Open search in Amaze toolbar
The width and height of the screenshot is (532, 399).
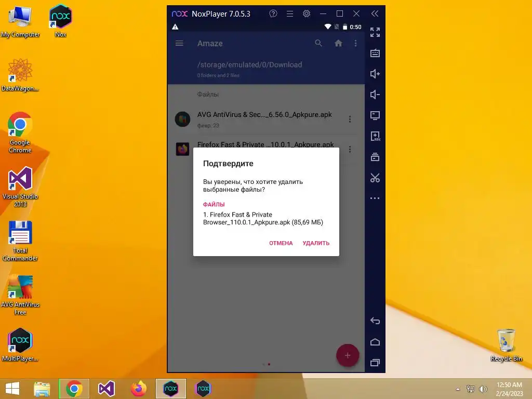[x=318, y=43]
